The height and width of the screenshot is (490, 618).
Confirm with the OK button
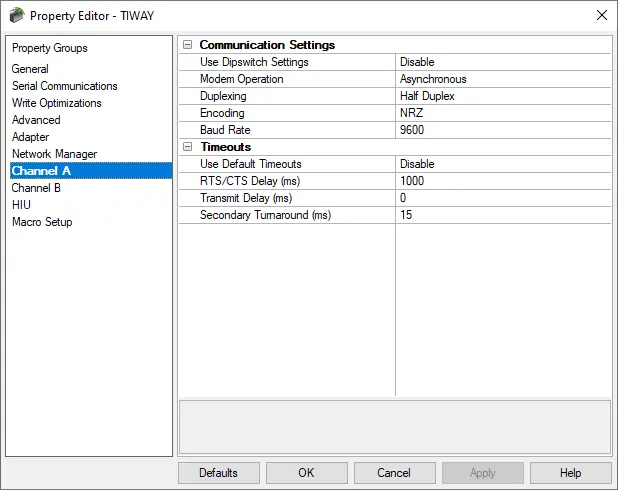(307, 473)
